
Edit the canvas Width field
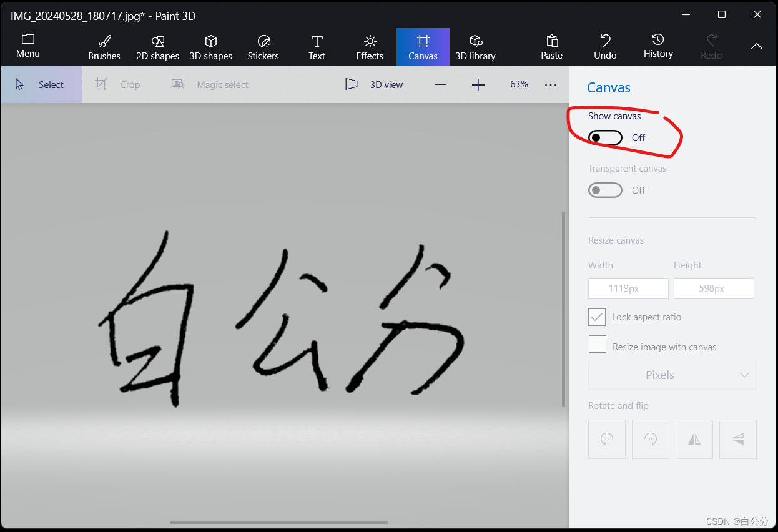(628, 288)
